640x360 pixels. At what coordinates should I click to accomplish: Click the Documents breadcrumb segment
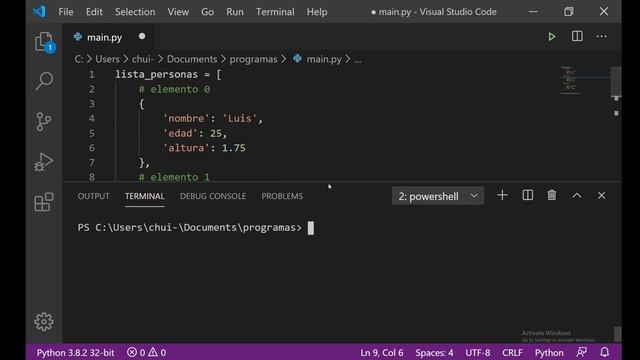point(192,59)
